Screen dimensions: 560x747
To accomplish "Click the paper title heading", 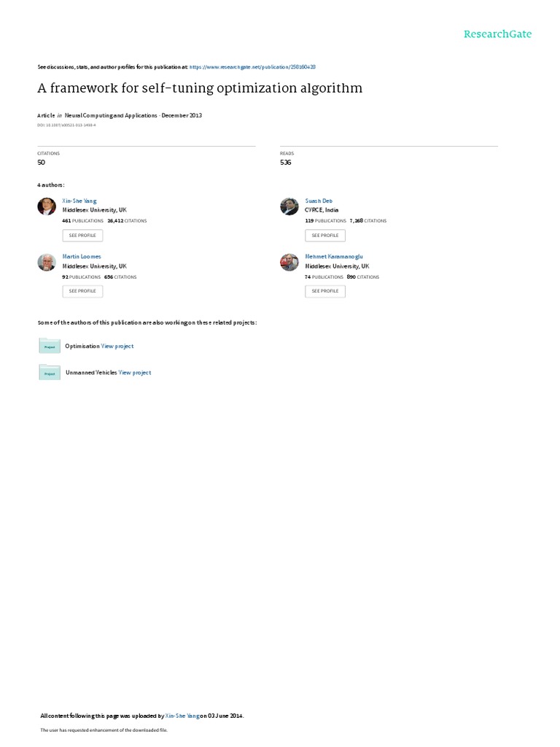I will point(200,88).
